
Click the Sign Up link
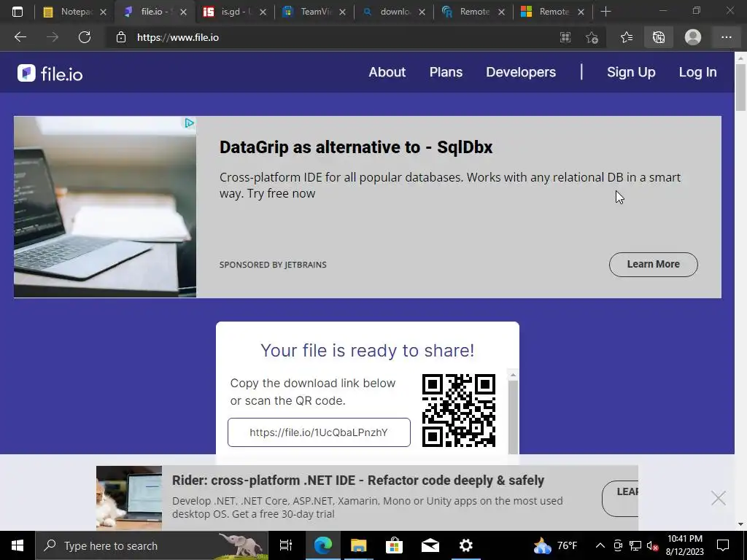[x=631, y=72]
